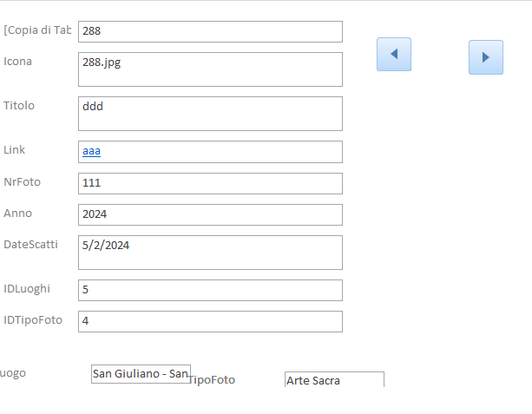The image size is (532, 414).
Task: Click the Icona field with 288.jpg
Action: [210, 69]
